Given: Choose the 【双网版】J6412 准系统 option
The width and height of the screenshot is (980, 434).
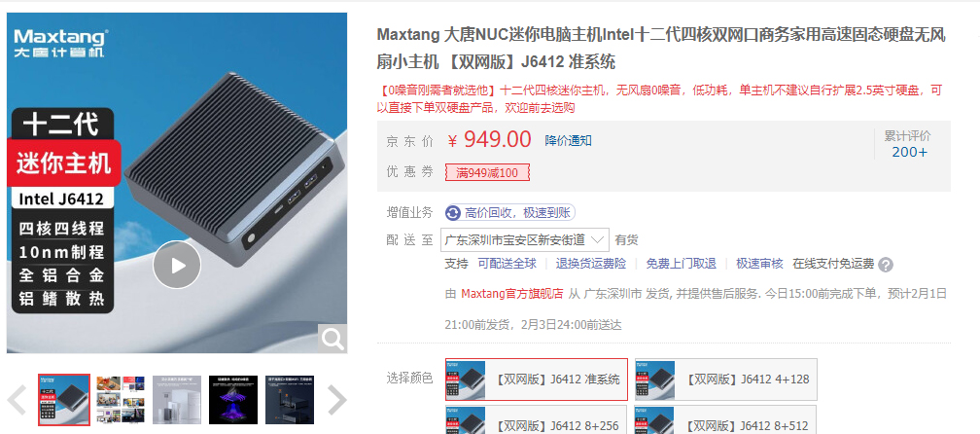Looking at the screenshot, I should pos(537,379).
